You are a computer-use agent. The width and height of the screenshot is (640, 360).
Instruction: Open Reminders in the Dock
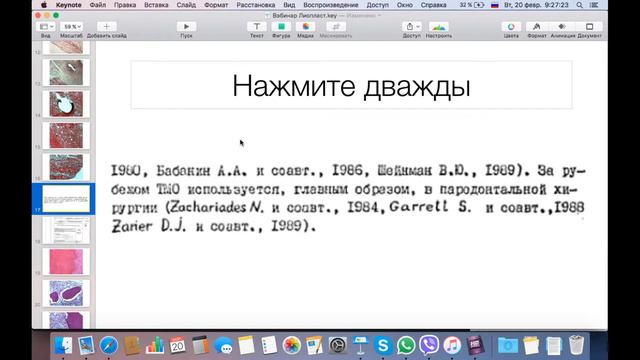[269, 346]
